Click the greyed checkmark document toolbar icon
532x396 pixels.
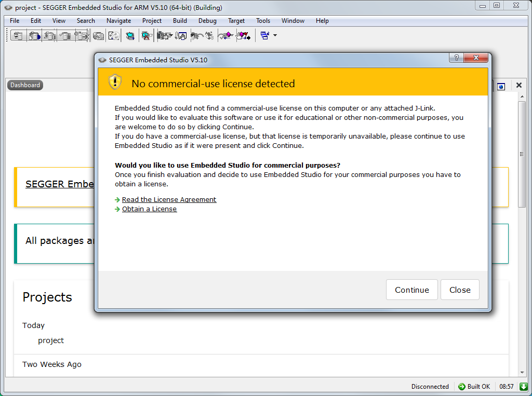pyautogui.click(x=65, y=36)
